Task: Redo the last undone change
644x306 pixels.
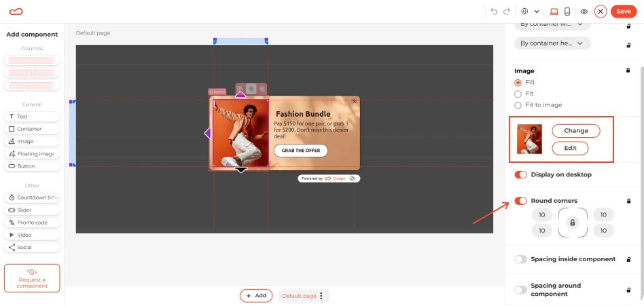Action: (507, 12)
